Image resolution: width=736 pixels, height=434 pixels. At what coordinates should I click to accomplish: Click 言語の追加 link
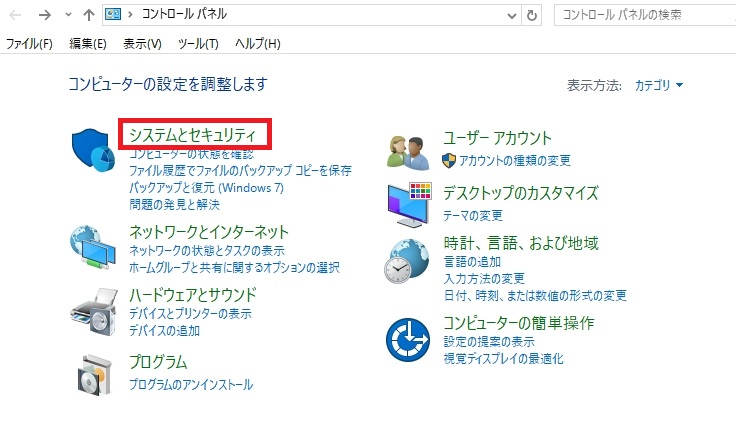472,261
